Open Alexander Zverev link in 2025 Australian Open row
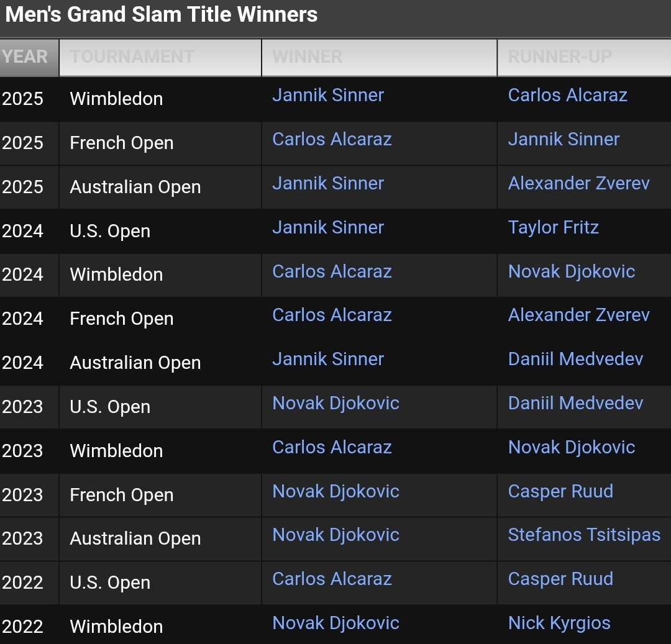Image resolution: width=671 pixels, height=644 pixels. (x=578, y=183)
